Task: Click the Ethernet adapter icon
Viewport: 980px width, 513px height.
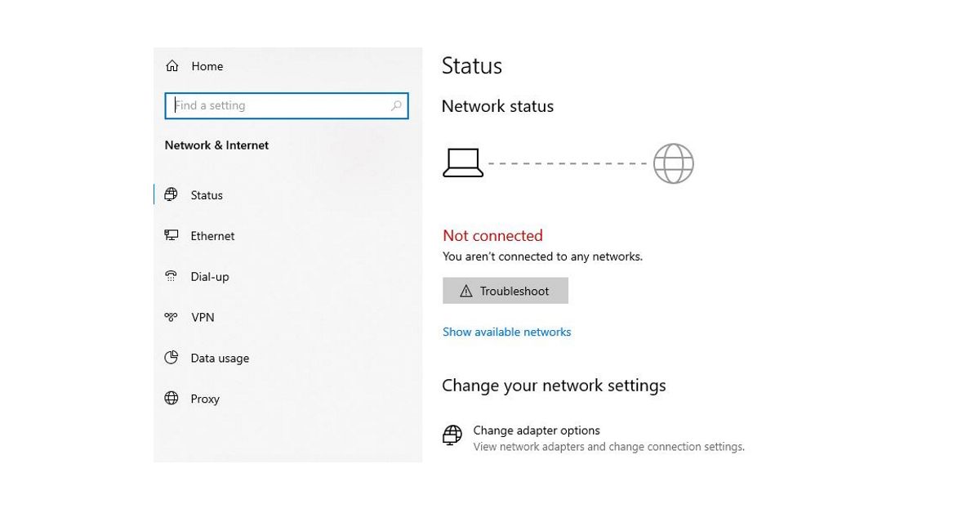Action: pos(171,235)
